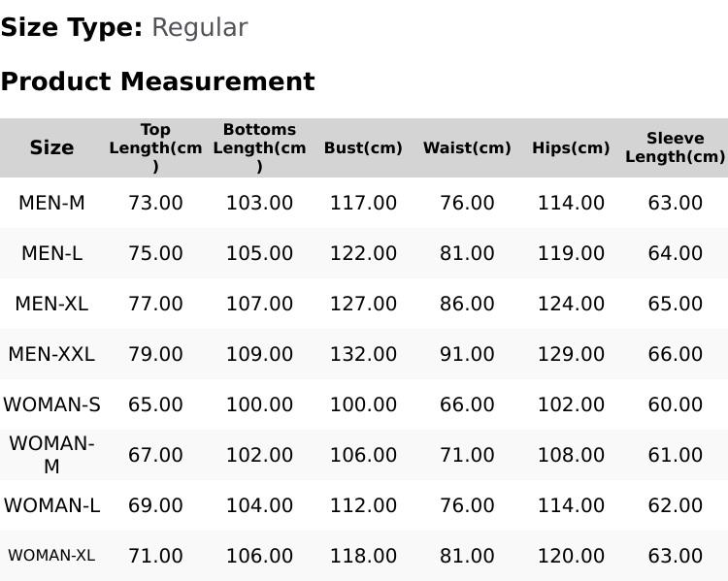This screenshot has width=728, height=581.
Task: Select the Top Length(cm) column header
Action: click(x=155, y=147)
